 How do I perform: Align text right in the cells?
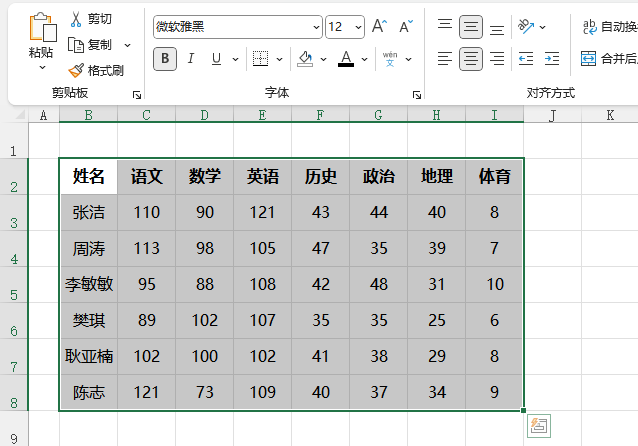pos(497,59)
